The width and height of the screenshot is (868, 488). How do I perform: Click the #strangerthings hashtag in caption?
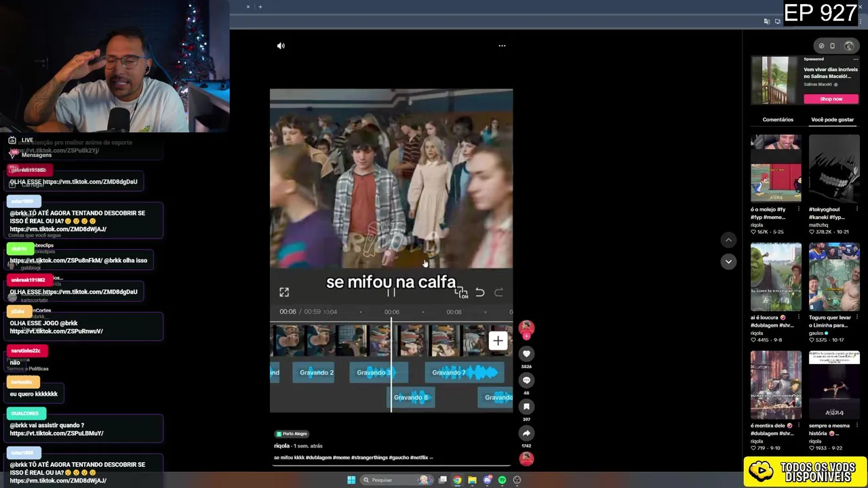[x=371, y=457]
